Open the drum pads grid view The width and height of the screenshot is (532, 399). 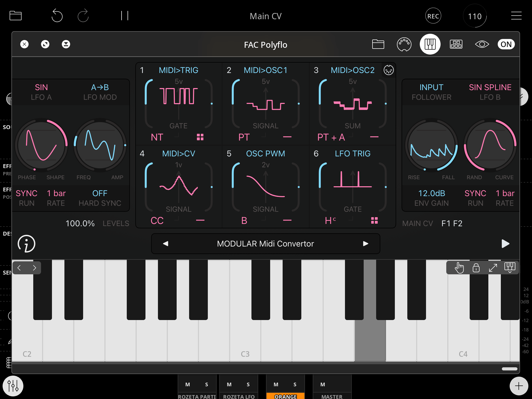[456, 44]
